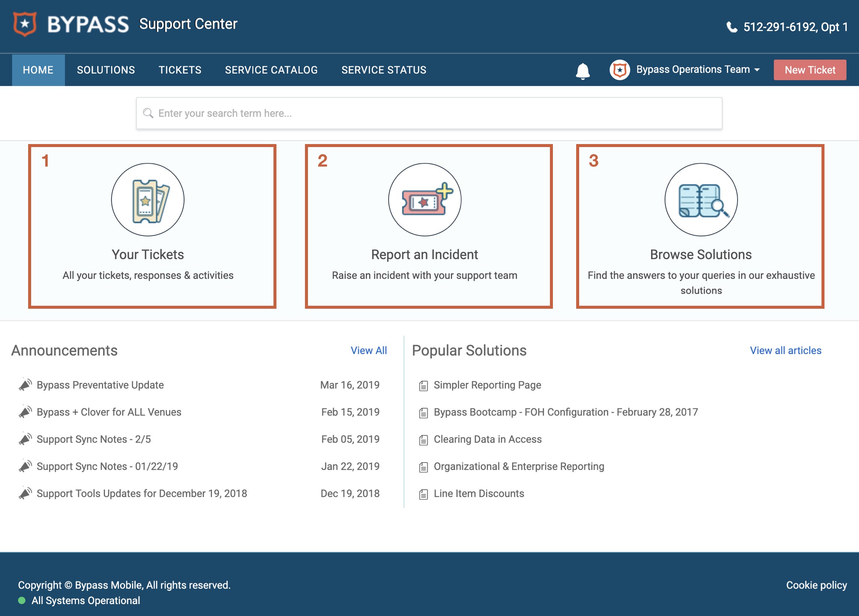The height and width of the screenshot is (616, 859).
Task: Click the Popular Solutions section heading
Action: [x=469, y=350]
